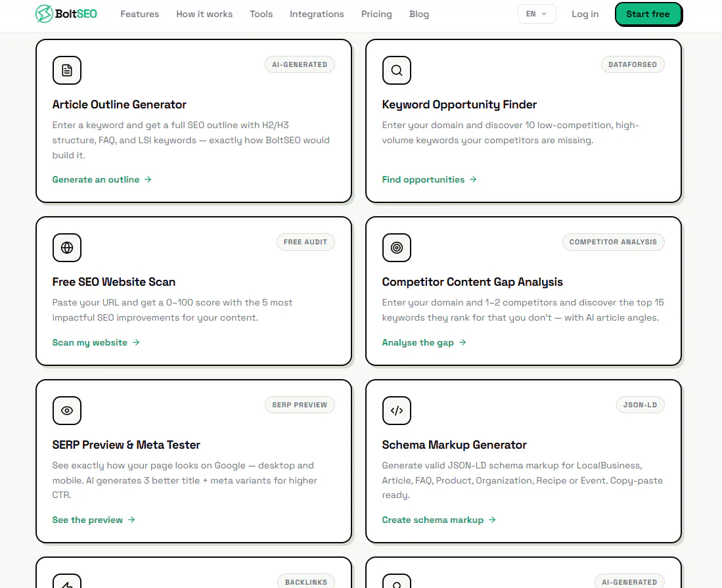Click Create schema markup link
The image size is (722, 588).
[x=439, y=520]
